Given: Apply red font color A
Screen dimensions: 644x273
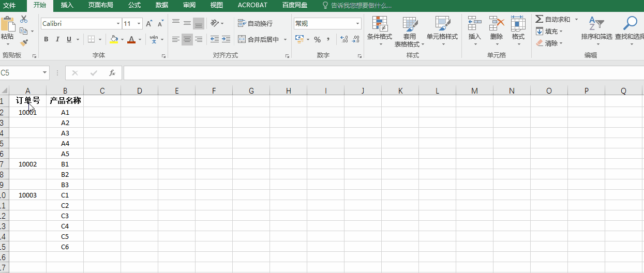Looking at the screenshot, I should (131, 39).
